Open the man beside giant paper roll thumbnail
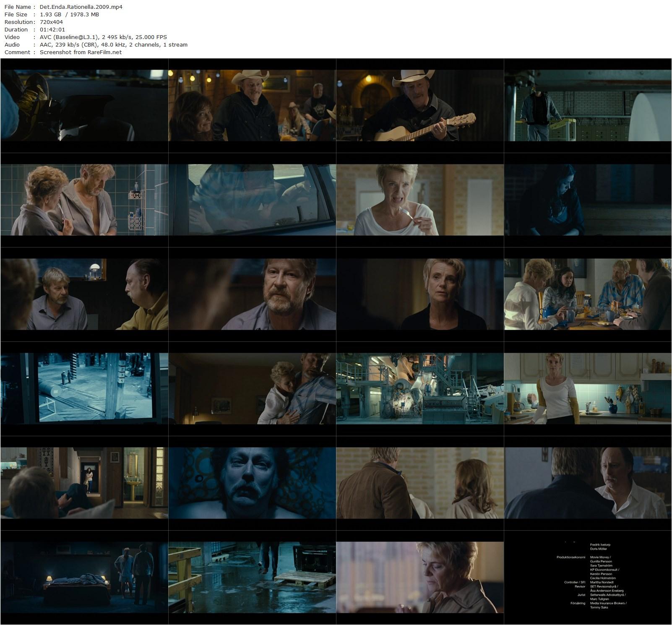Screen dimensions: 672x625 tap(587, 105)
